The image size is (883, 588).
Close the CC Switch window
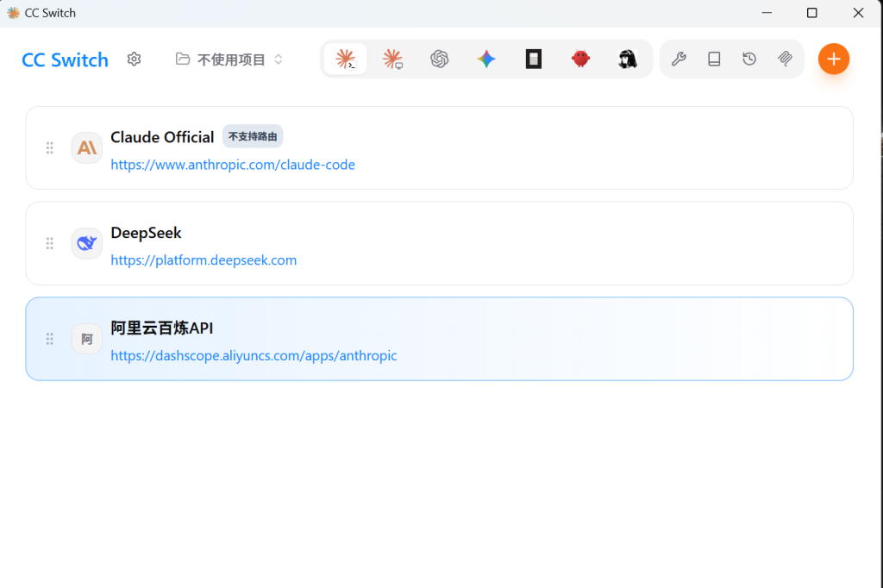[x=858, y=13]
